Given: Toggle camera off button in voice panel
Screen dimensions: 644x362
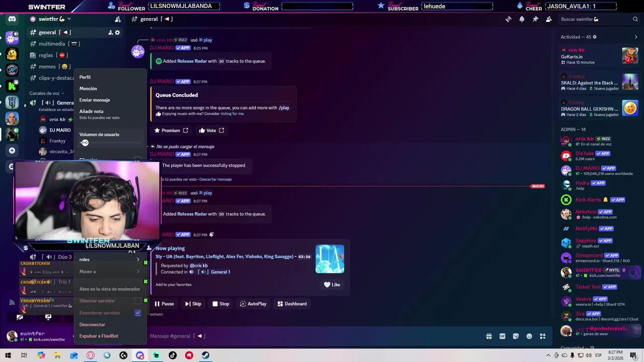Looking at the screenshot, I should [x=20, y=317].
